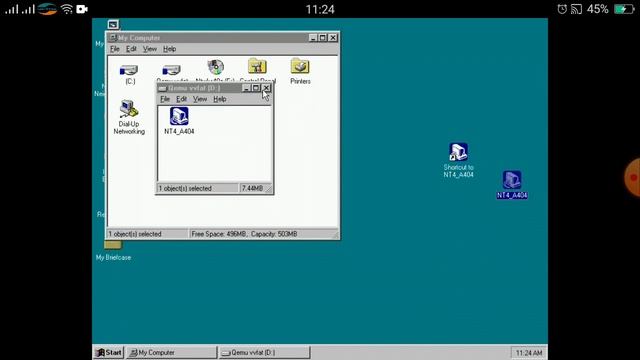Open the Help menu in My Computer
The width and height of the screenshot is (640, 360).
(x=169, y=49)
